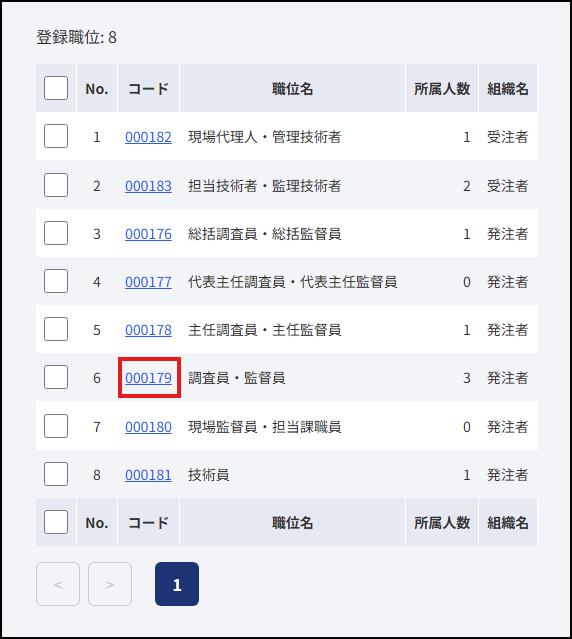
Task: Check the row 4 代表主任調査員 checkbox
Action: (56, 281)
